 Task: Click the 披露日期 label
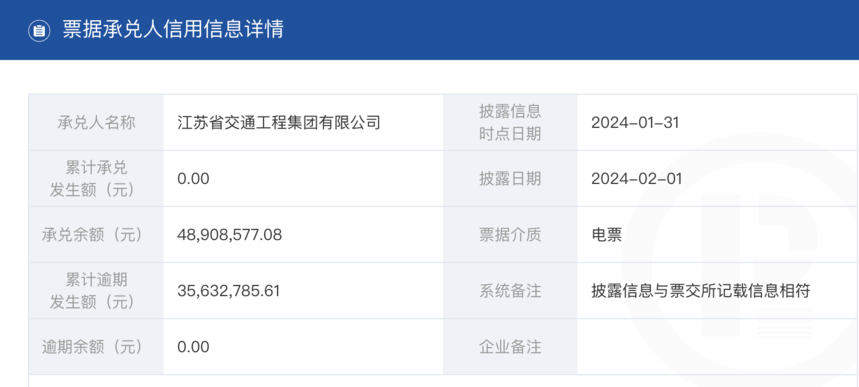(x=510, y=179)
